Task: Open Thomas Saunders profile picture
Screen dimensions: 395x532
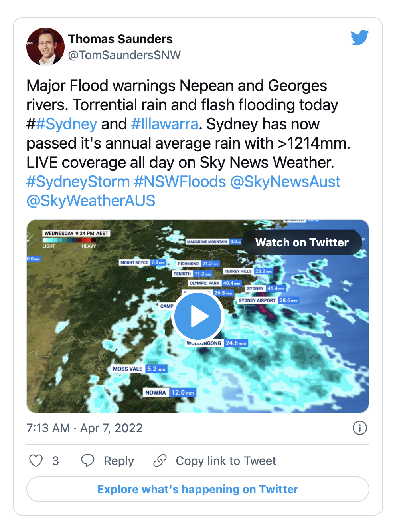Action: 45,46
